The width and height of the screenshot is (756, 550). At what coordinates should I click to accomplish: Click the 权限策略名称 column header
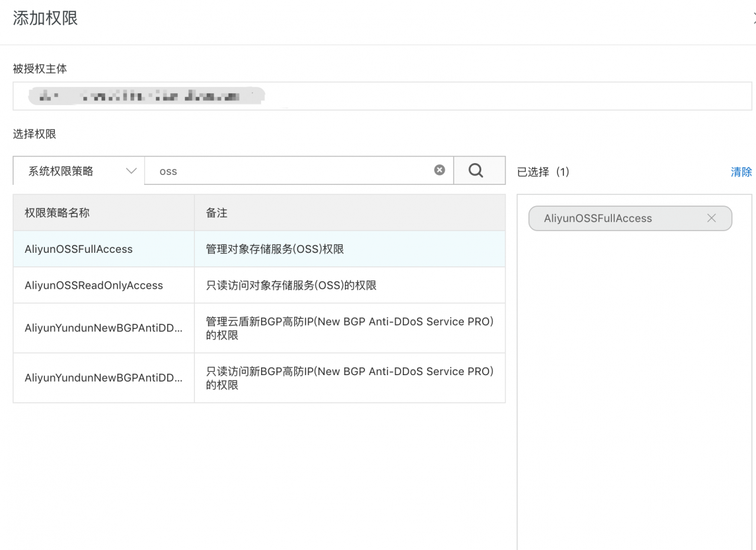tap(103, 213)
